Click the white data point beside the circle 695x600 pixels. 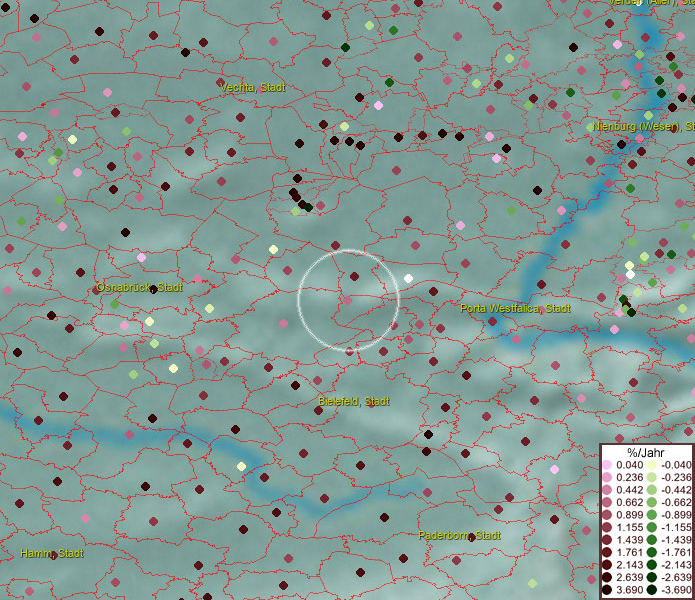click(408, 278)
